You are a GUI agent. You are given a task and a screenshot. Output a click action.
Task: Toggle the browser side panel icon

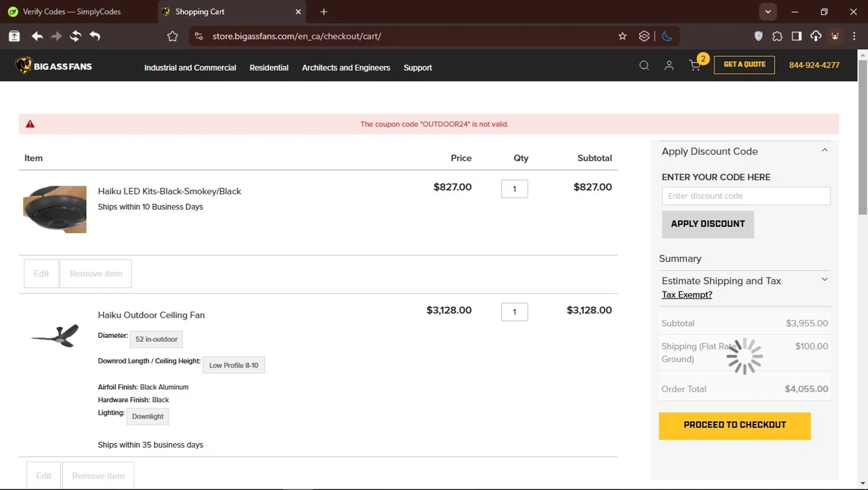(x=797, y=36)
